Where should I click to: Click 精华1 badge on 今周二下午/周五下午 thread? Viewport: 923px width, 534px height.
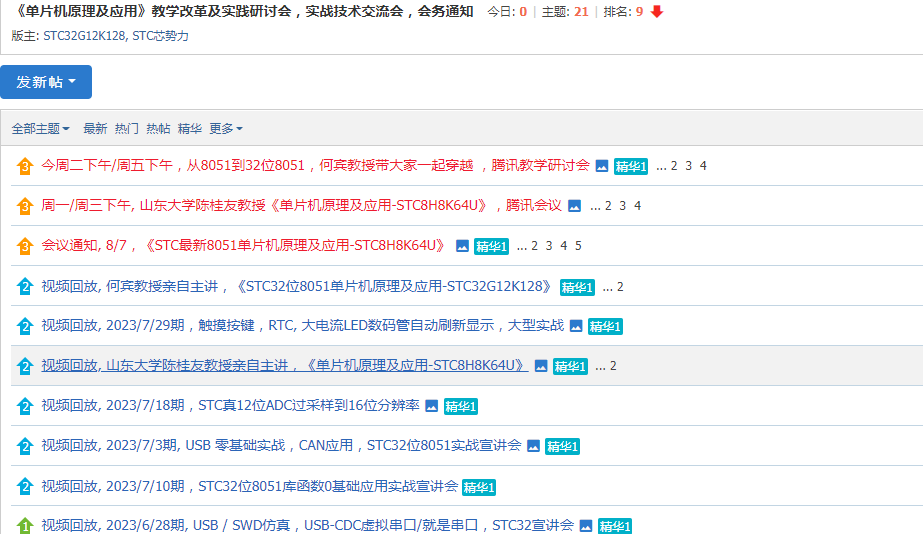point(630,167)
